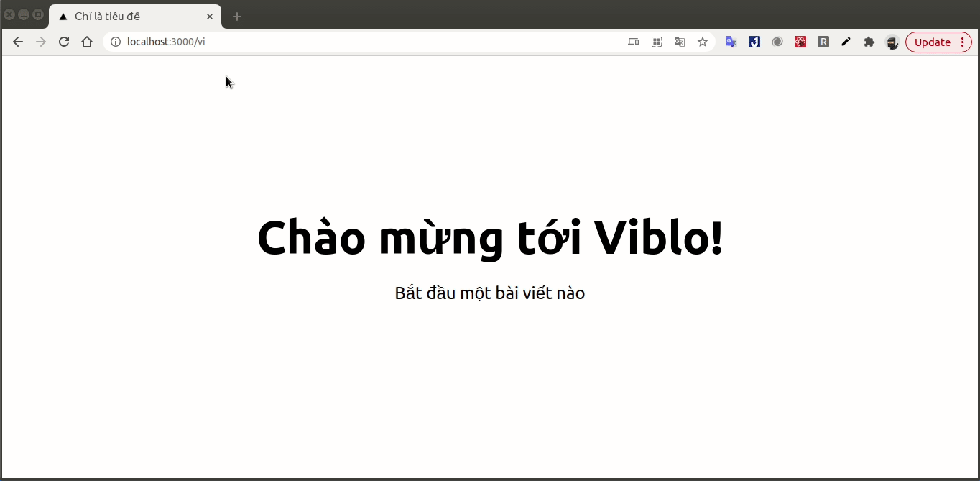This screenshot has height=481, width=980.
Task: Open the profile avatar menu
Action: click(x=892, y=42)
